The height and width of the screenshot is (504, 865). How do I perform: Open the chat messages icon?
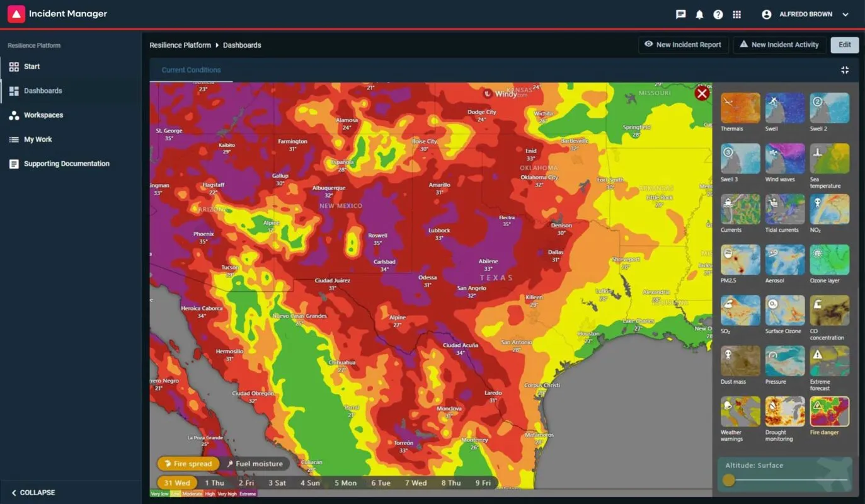coord(680,14)
